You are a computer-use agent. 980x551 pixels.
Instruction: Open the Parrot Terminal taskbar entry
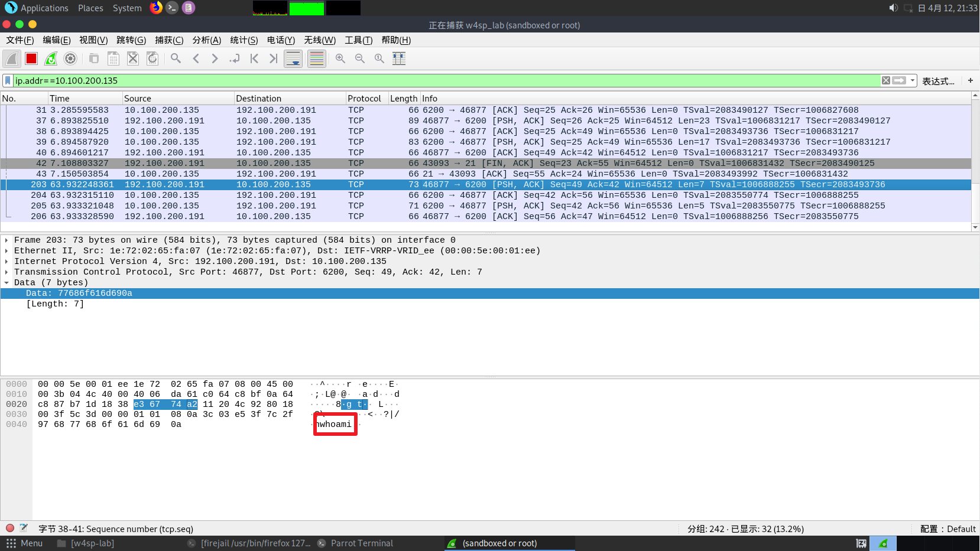click(355, 543)
